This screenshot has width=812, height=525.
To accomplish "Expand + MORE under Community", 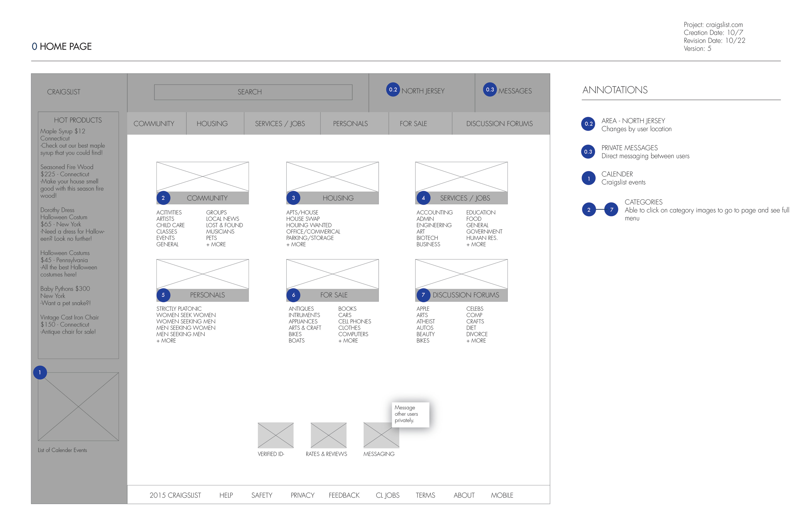I will pos(216,244).
